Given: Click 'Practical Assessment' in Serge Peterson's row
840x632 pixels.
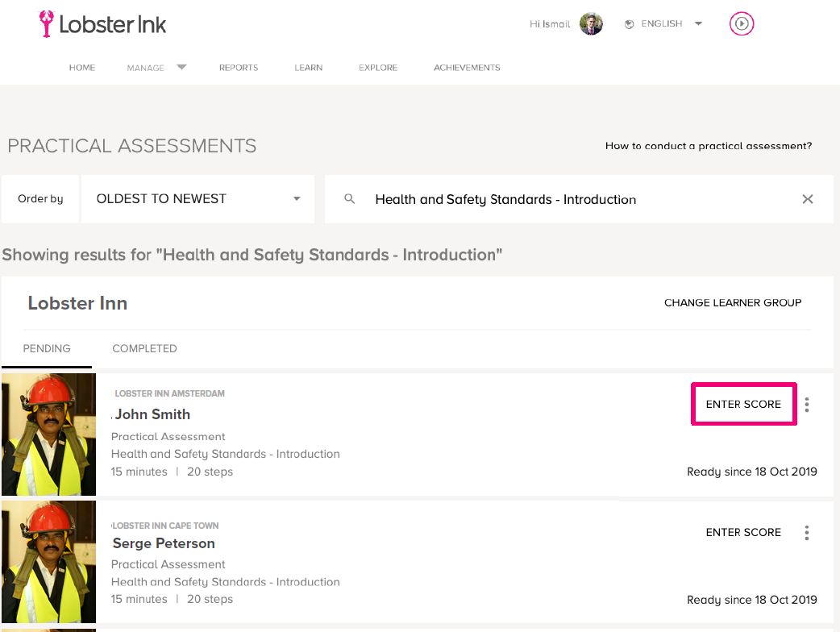Looking at the screenshot, I should click(168, 564).
